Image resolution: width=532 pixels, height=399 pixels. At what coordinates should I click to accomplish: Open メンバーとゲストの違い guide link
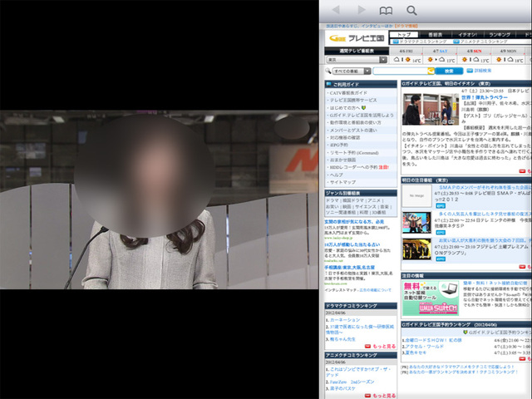[x=352, y=130]
